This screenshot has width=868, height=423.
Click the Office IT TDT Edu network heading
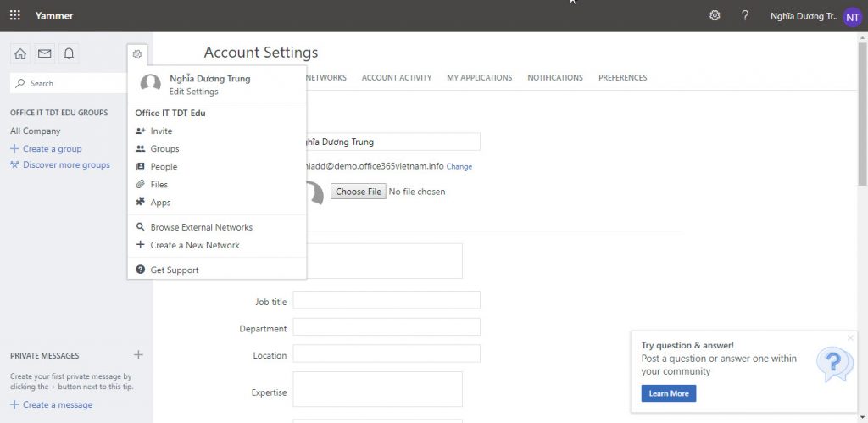[x=170, y=113]
